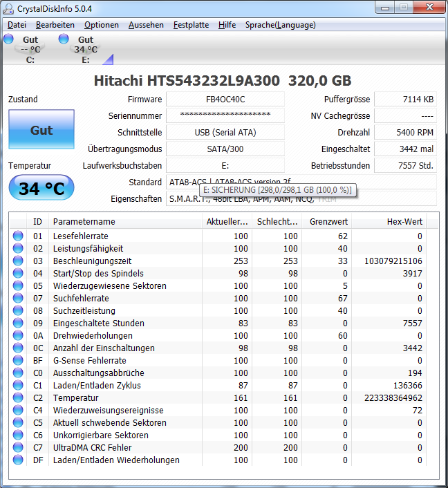
Task: Click the 34 °C temperature indicator
Action: click(41, 188)
